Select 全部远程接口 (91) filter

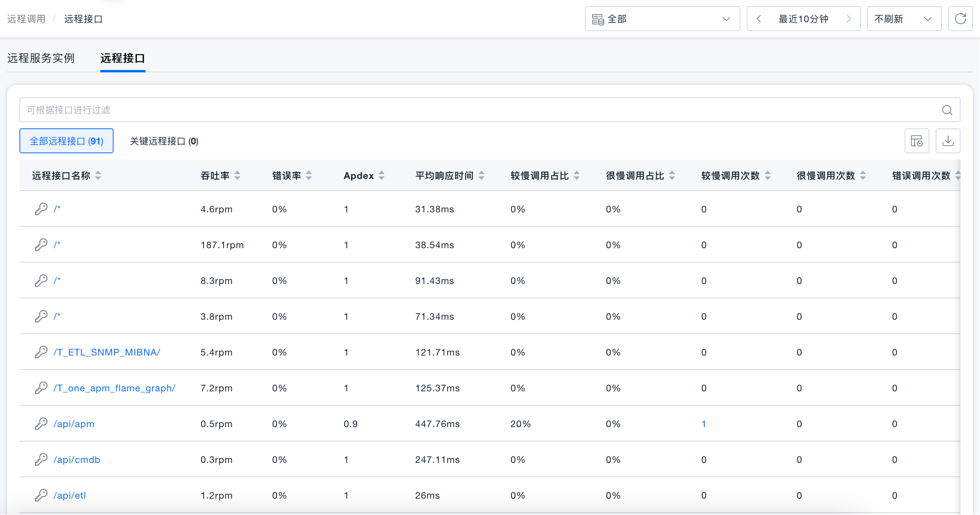click(66, 141)
